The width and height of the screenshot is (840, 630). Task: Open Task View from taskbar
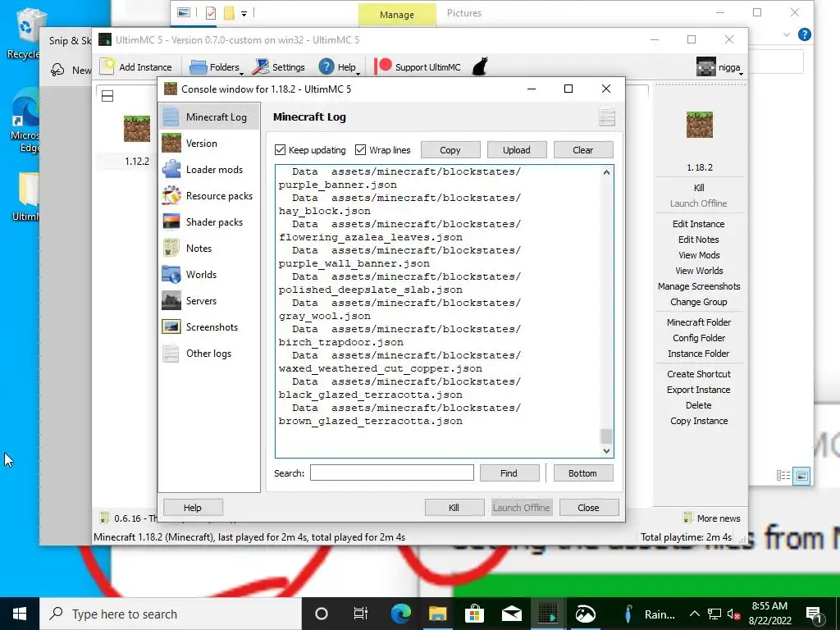[361, 614]
